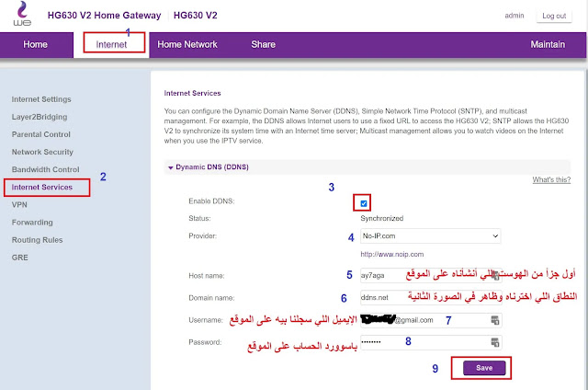Open the Home Network tab
The width and height of the screenshot is (588, 390).
coord(187,44)
